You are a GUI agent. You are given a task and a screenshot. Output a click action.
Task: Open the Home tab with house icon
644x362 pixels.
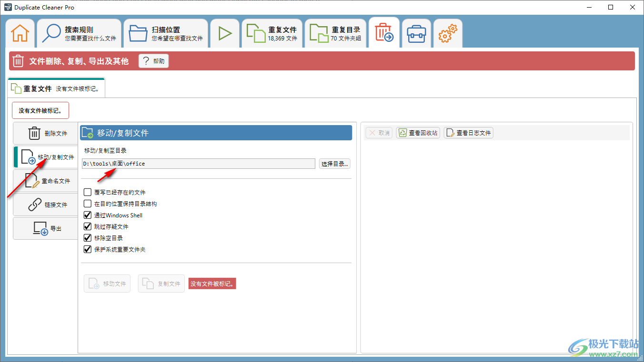pos(20,33)
